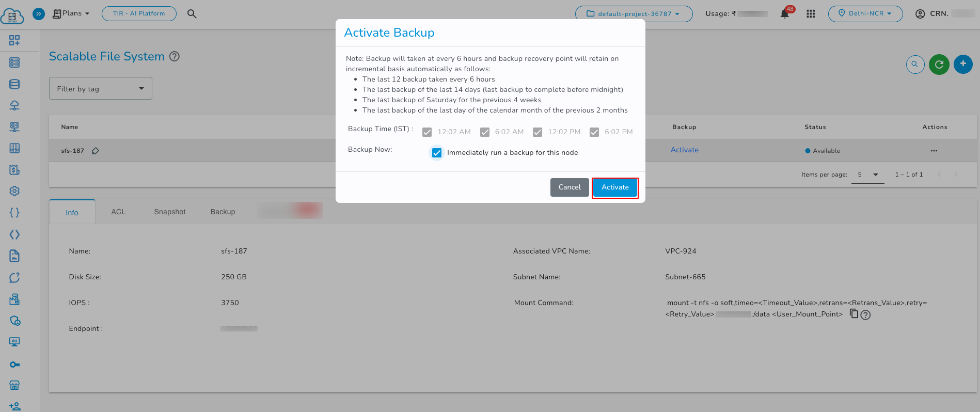The height and width of the screenshot is (412, 980).
Task: Open the Filter by tag dropdown
Action: tap(101, 89)
